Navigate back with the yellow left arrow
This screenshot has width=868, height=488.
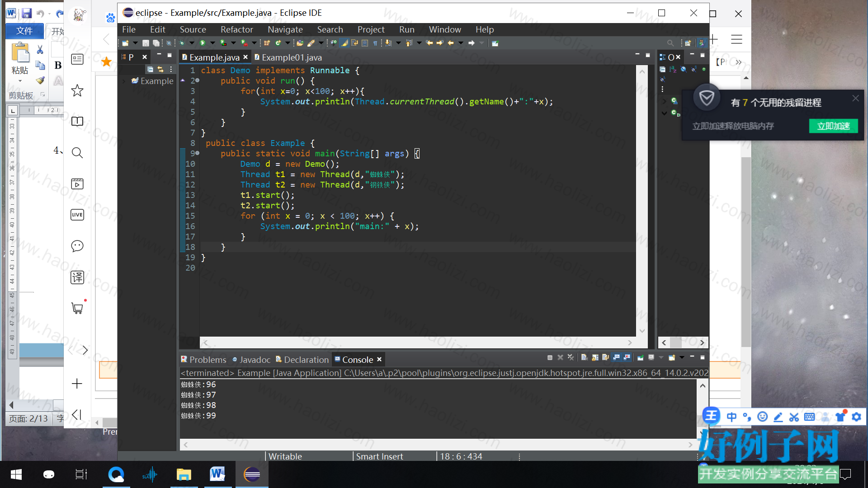pos(451,43)
